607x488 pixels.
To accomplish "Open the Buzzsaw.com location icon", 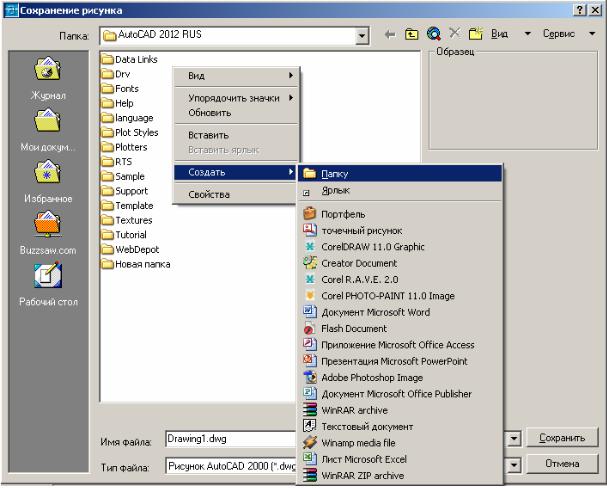I will 48,233.
